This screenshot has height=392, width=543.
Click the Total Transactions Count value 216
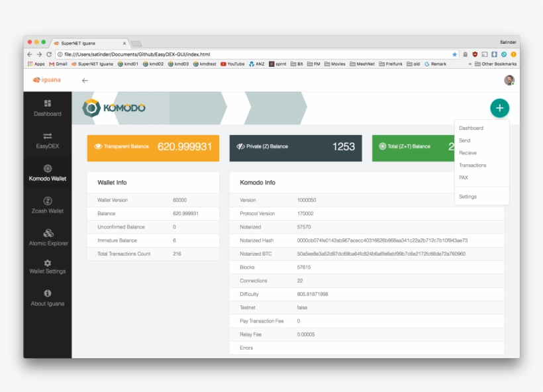click(177, 254)
